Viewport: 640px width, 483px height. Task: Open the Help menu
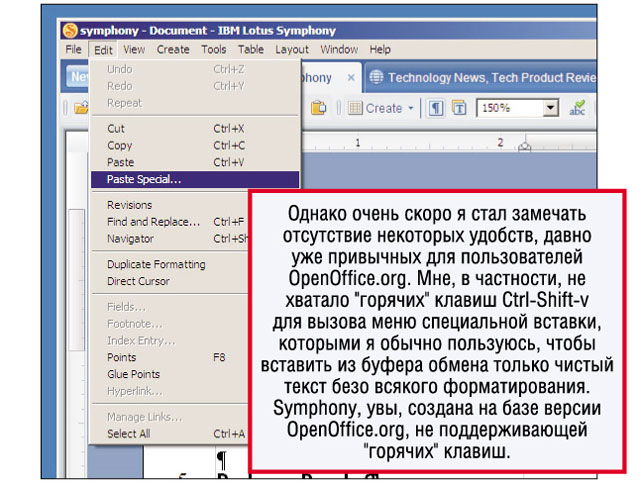pyautogui.click(x=380, y=50)
